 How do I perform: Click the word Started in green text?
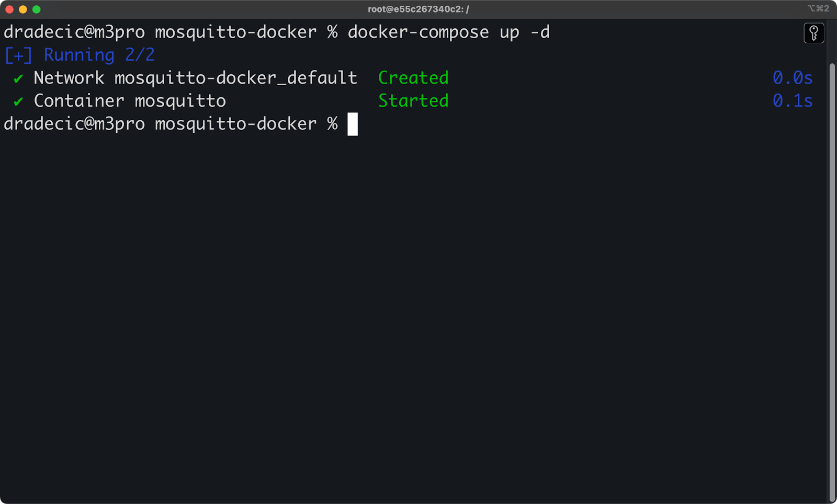[x=413, y=100]
